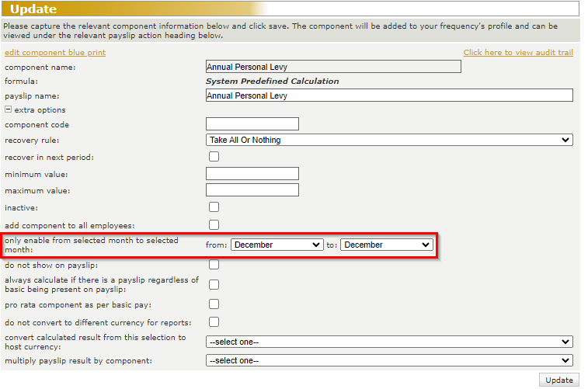Open the edit component blue print link
Viewport: 588px width, 389px height.
click(55, 53)
